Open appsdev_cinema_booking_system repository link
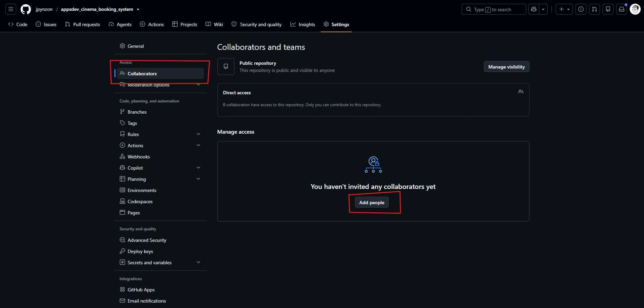The image size is (644, 308). tap(97, 9)
